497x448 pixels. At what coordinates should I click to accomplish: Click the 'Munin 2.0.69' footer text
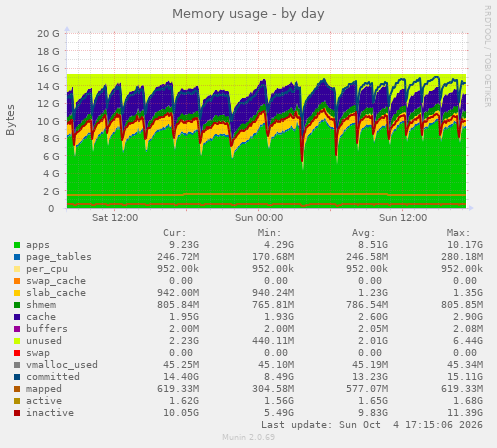(x=249, y=437)
